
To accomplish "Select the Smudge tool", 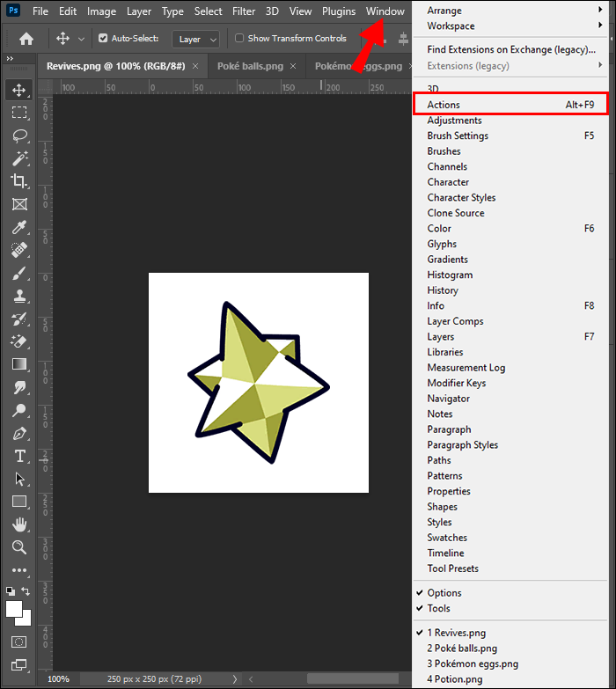I will click(x=18, y=387).
